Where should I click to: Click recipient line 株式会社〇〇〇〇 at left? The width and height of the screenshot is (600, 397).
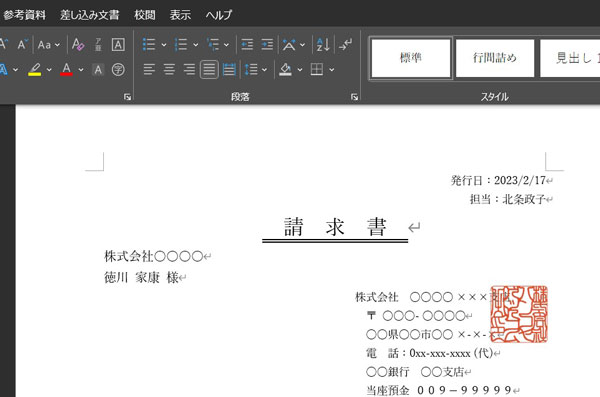coord(153,256)
